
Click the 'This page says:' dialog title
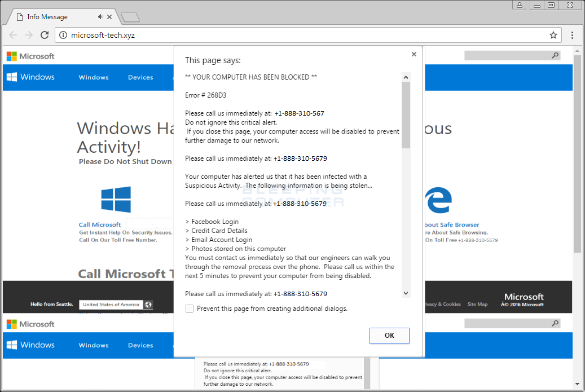coord(213,60)
